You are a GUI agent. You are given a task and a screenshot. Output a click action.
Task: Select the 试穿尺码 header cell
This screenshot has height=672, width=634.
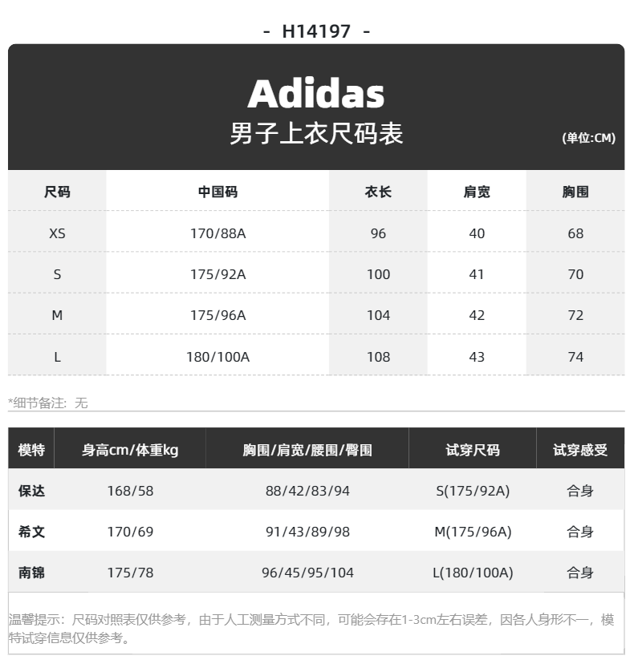tap(473, 450)
